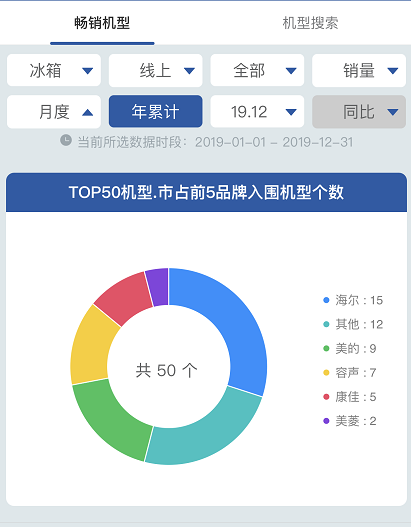
Task: Click the clock icon beside the data period
Action: point(66,140)
